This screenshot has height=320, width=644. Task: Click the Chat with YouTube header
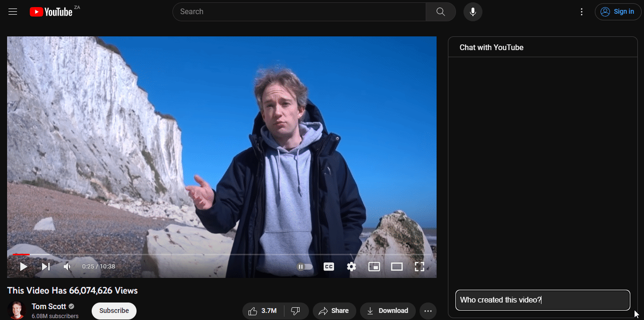(491, 47)
